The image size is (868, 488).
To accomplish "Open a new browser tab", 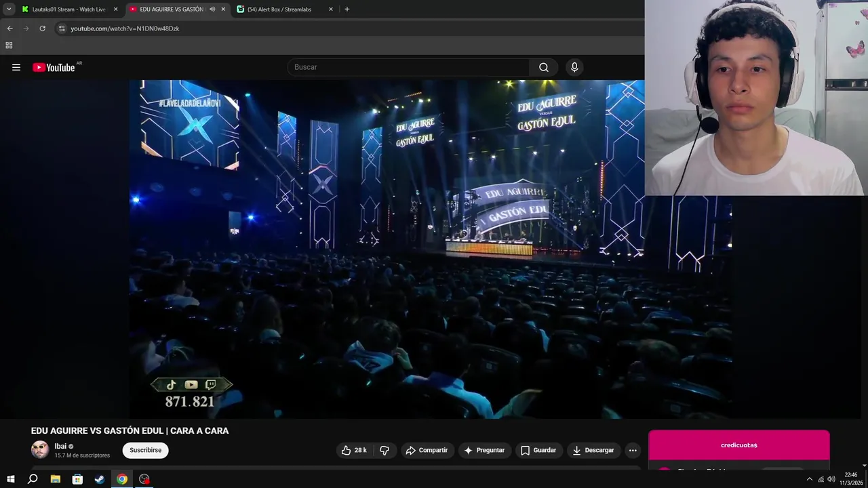I will point(347,9).
